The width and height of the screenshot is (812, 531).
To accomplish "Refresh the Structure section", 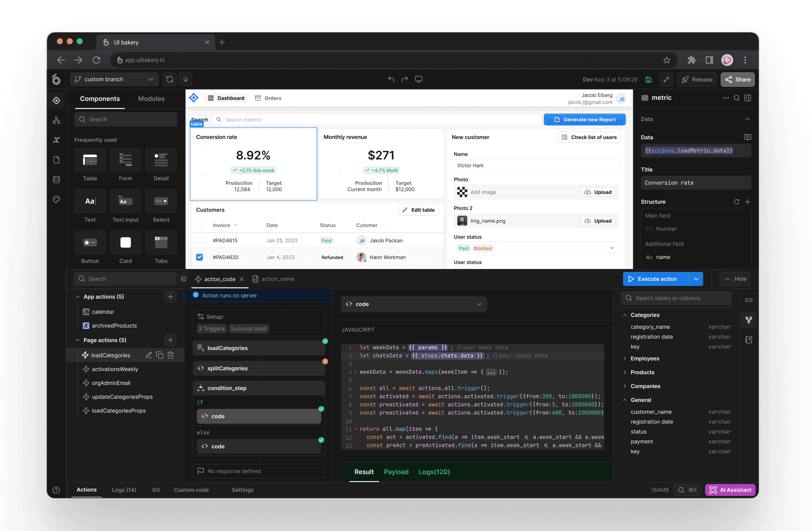I will (737, 202).
